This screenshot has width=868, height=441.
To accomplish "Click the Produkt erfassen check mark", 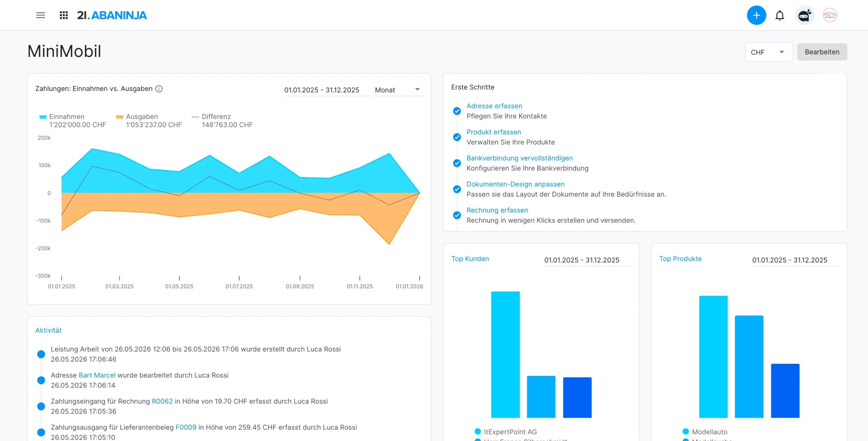I will coord(457,137).
